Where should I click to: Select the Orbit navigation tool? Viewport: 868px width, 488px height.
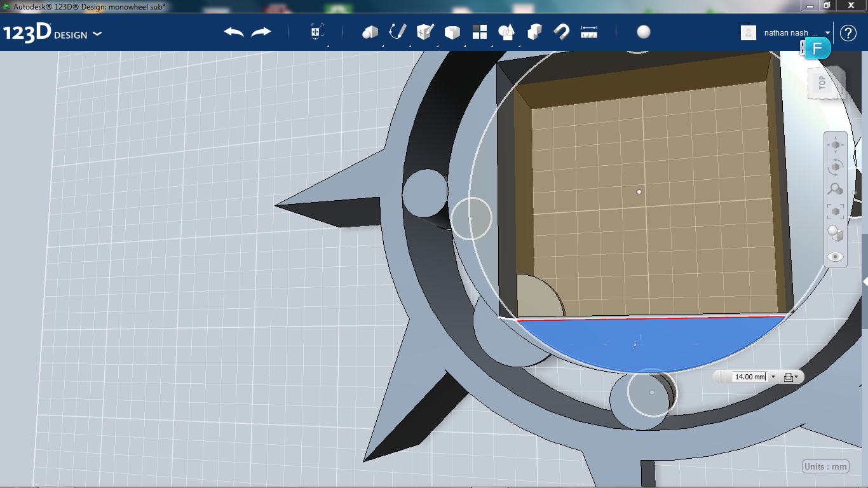click(835, 167)
